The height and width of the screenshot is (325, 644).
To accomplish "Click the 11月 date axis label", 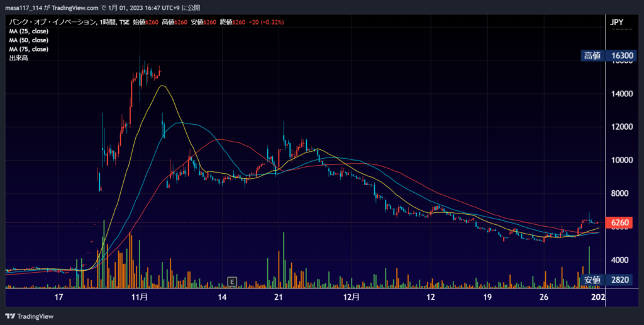I will (x=140, y=297).
